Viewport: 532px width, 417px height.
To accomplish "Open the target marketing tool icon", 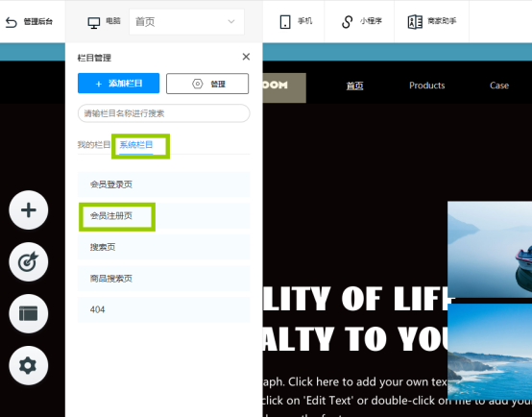I will (x=29, y=261).
